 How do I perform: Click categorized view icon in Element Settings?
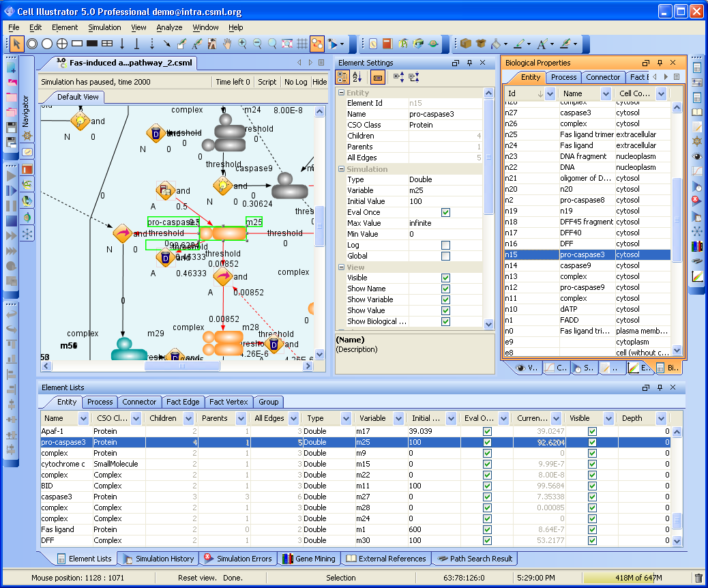pos(342,77)
